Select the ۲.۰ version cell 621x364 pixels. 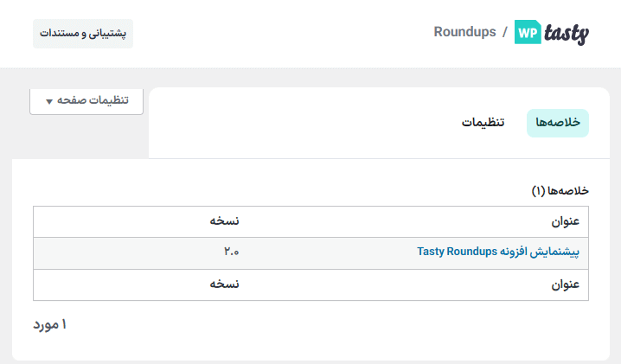pyautogui.click(x=230, y=252)
